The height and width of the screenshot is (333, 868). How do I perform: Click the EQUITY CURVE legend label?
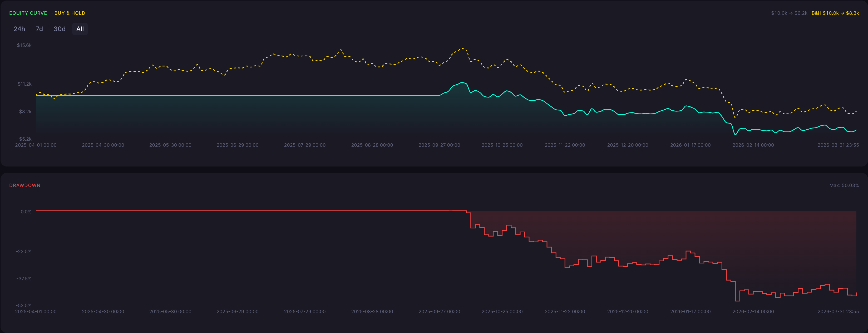(28, 13)
